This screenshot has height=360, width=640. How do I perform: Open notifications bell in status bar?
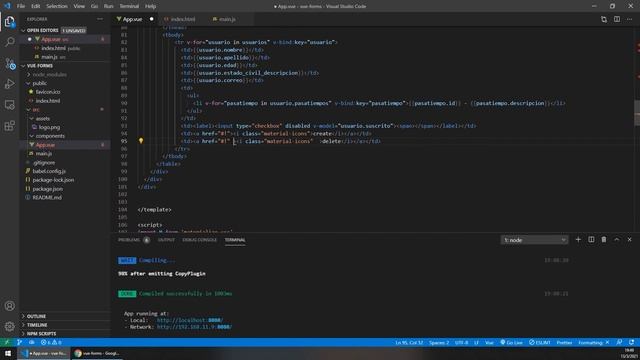coord(631,342)
